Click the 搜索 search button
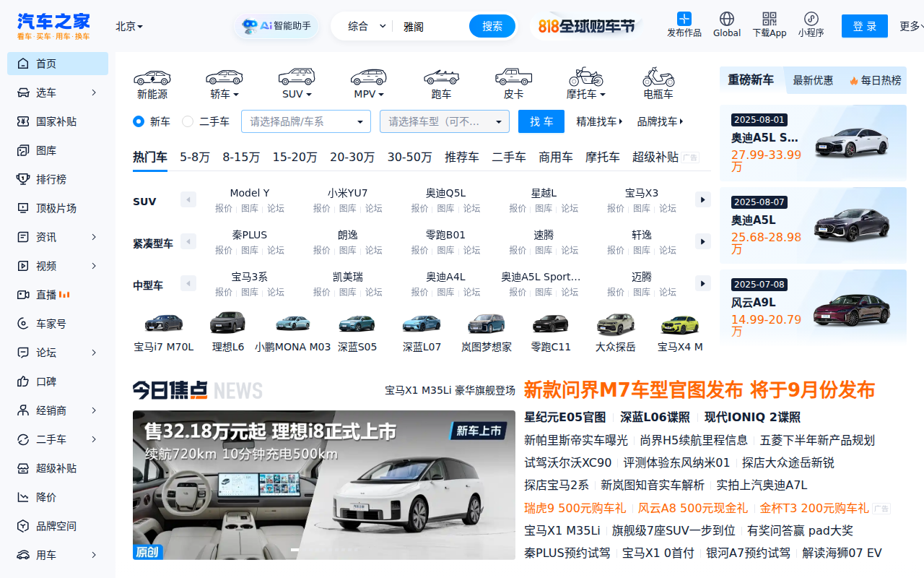Viewport: 924px width, 578px height. (492, 26)
